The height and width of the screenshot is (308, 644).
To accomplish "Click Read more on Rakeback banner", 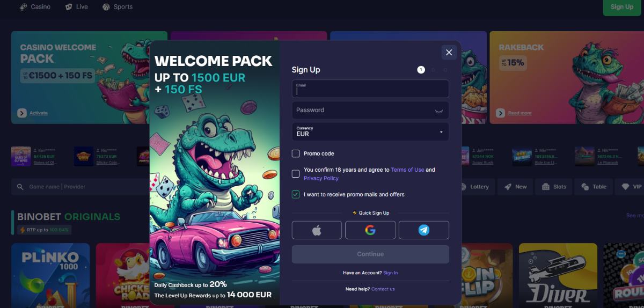I will click(x=519, y=113).
